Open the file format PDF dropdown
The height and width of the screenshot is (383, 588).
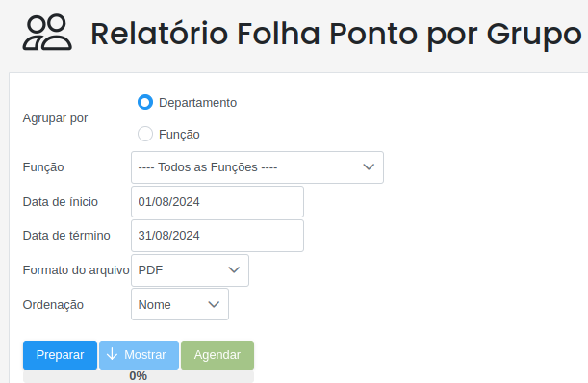tap(190, 270)
